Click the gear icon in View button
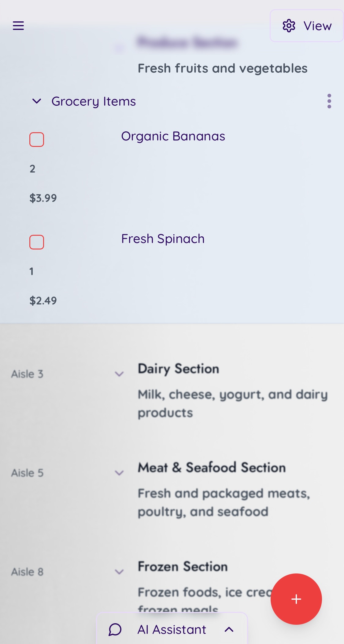The height and width of the screenshot is (644, 344). [289, 26]
